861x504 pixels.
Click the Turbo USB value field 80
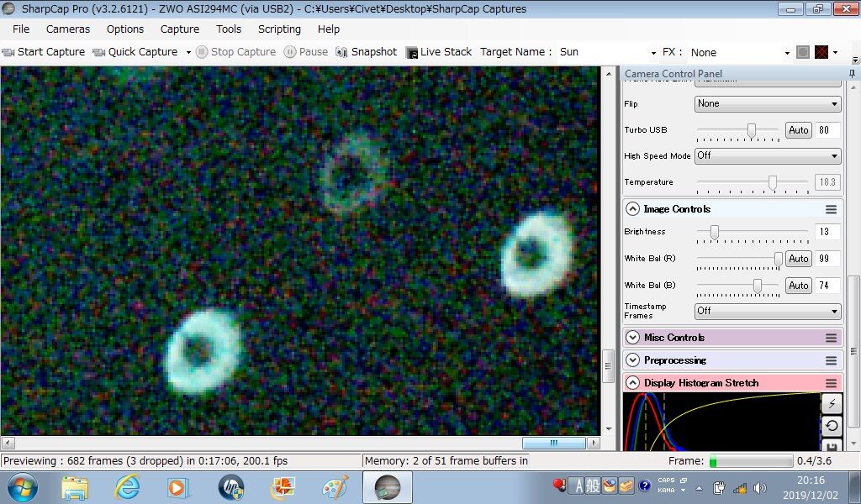coord(827,130)
